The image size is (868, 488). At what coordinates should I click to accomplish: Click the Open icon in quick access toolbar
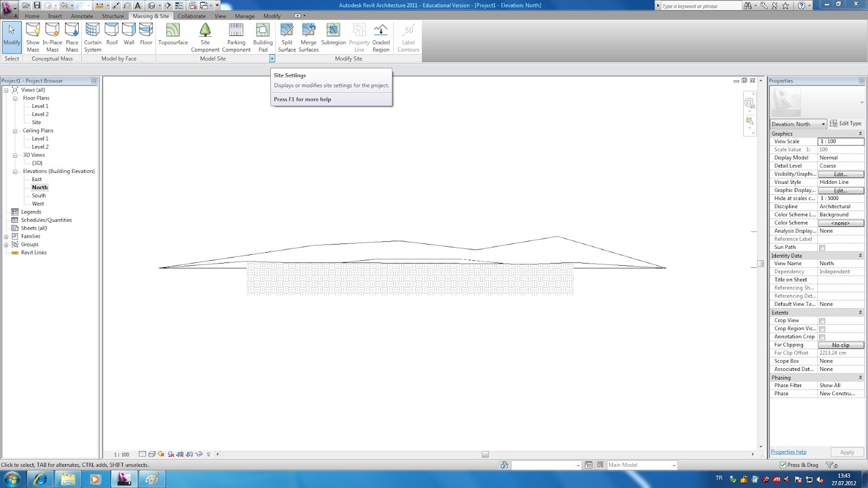[26, 5]
